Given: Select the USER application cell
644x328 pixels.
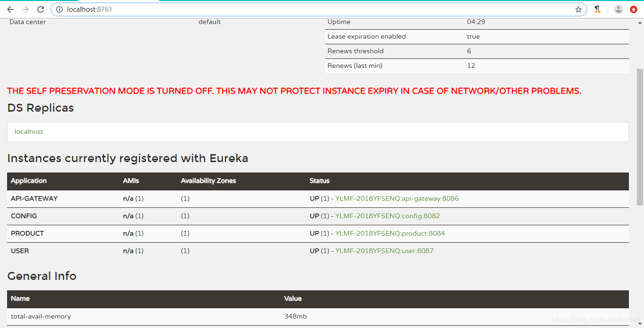Looking at the screenshot, I should pos(20,251).
